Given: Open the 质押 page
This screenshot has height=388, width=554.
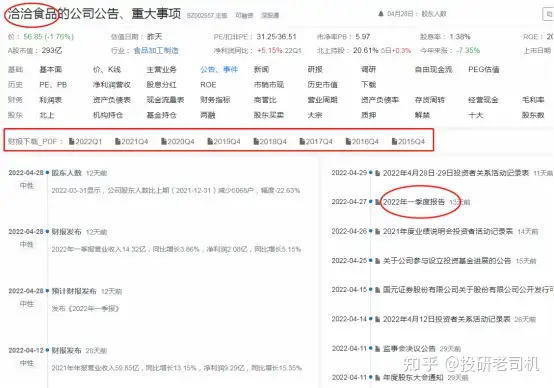Looking at the screenshot, I should tap(369, 115).
